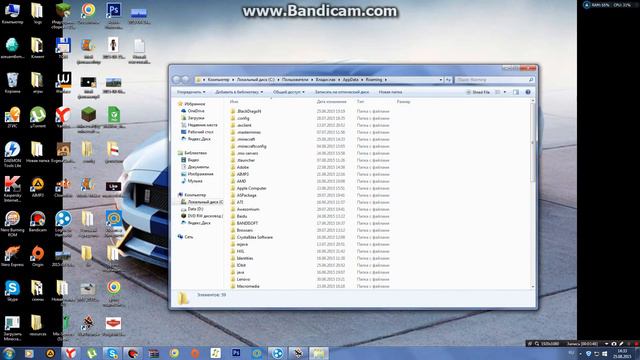640x360 pixels.
Task: Open the Упорядочить dropdown menu
Action: 191,92
